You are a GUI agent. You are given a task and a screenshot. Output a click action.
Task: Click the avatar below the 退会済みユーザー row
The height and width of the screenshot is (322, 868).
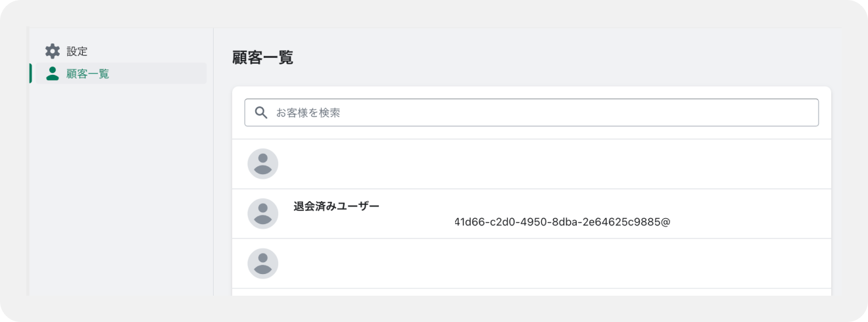tap(263, 264)
